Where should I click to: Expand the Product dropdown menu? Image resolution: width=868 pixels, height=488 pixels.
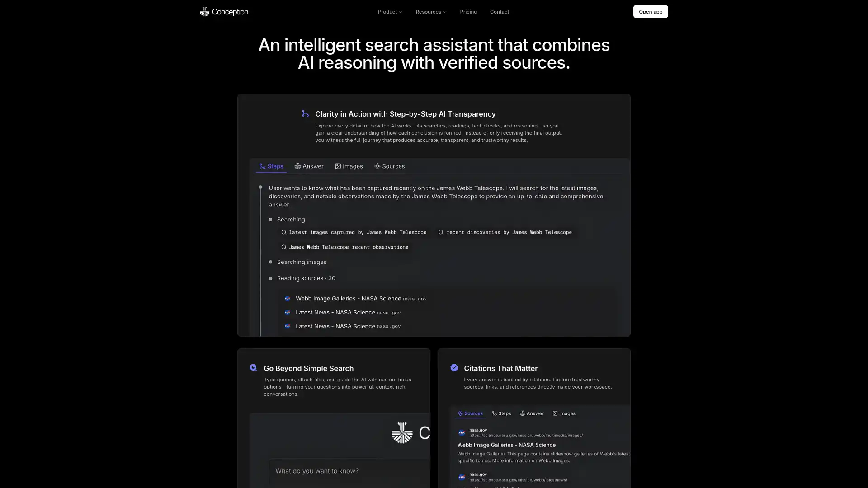(x=390, y=12)
